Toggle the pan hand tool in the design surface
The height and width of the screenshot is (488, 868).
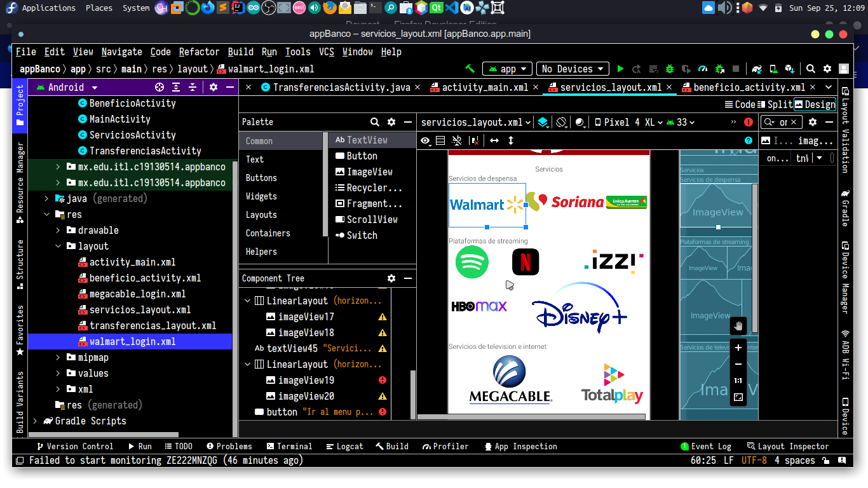[x=738, y=326]
